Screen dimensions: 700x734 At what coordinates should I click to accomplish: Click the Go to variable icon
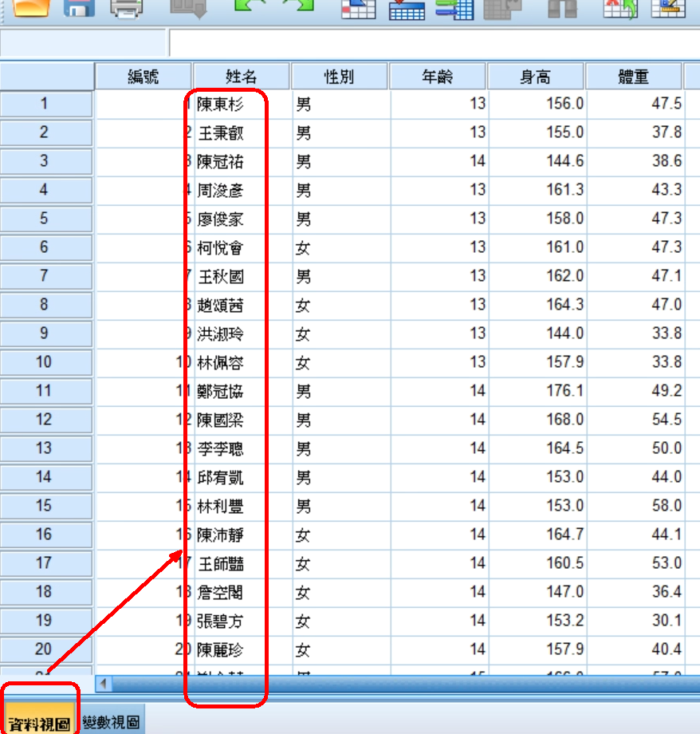[407, 8]
